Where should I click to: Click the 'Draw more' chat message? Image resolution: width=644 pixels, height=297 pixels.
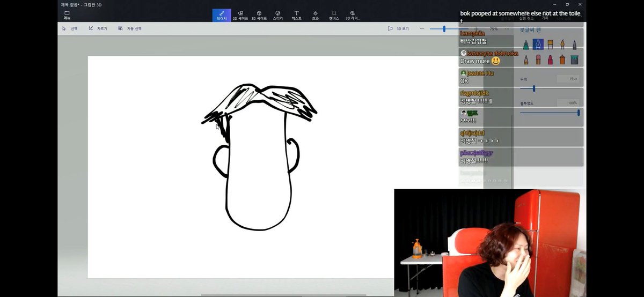479,61
